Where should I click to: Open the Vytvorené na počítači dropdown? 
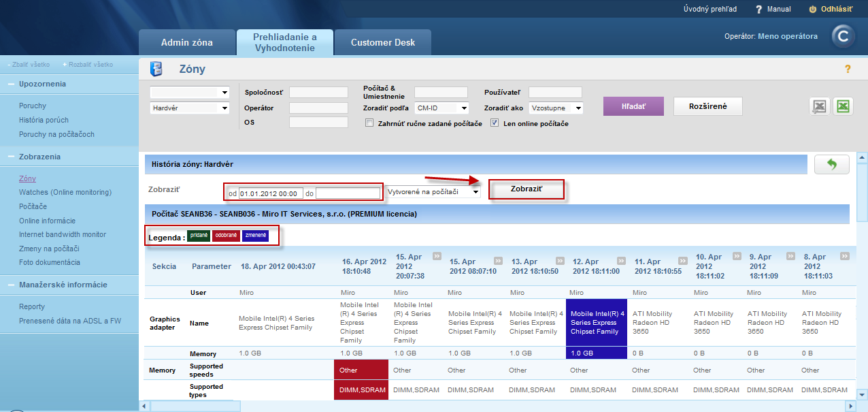click(433, 192)
